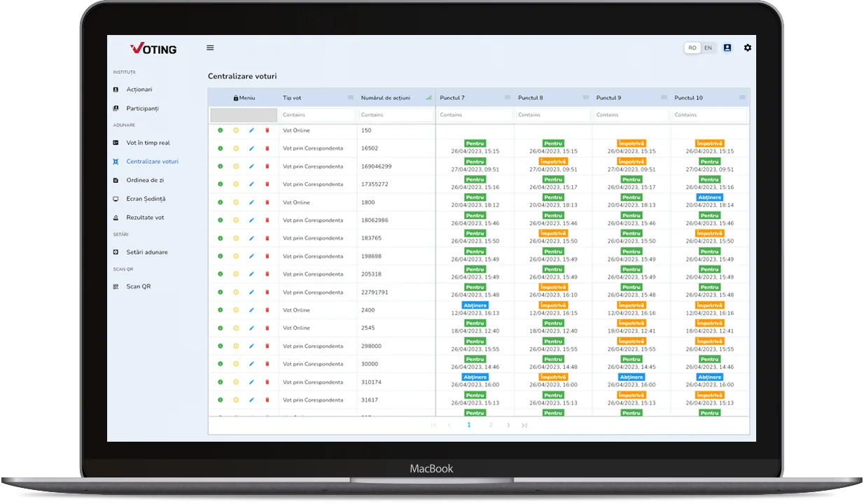Click the Voting logo
Image resolution: width=864 pixels, height=504 pixels.
[x=153, y=48]
